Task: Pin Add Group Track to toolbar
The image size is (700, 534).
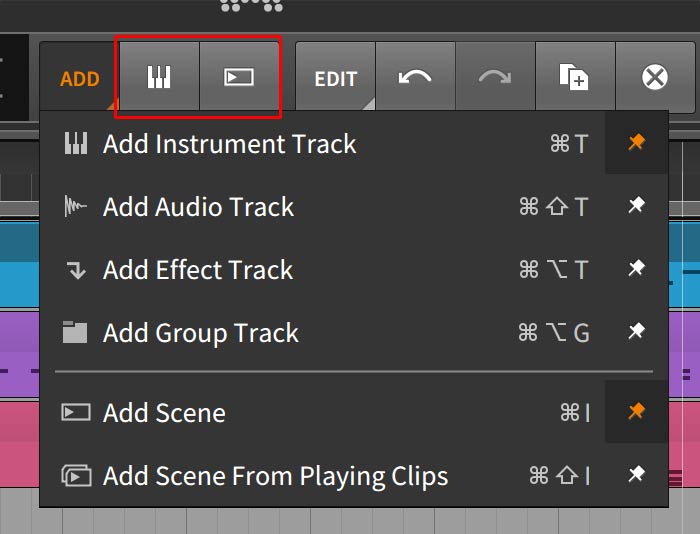Action: [636, 332]
